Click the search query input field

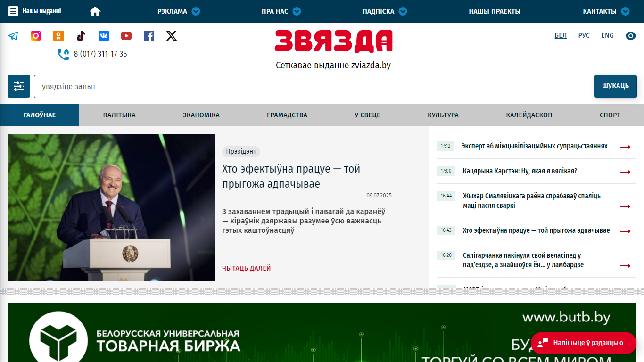click(314, 86)
